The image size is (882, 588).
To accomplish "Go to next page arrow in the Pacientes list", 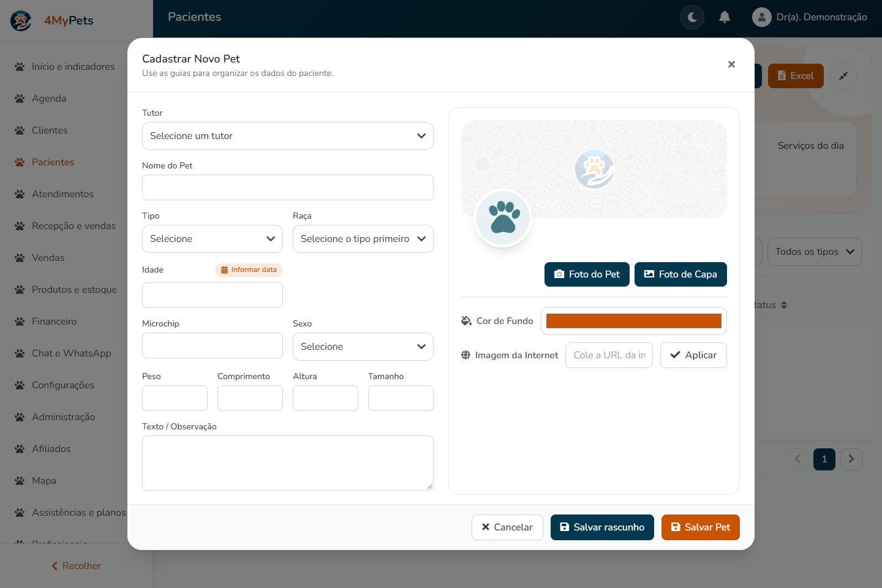I will 851,459.
